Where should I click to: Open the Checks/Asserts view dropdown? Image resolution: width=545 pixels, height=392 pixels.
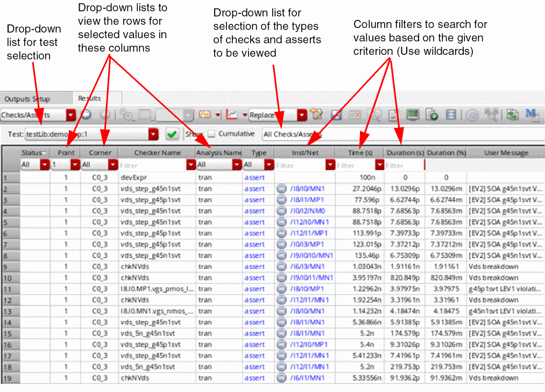point(70,115)
